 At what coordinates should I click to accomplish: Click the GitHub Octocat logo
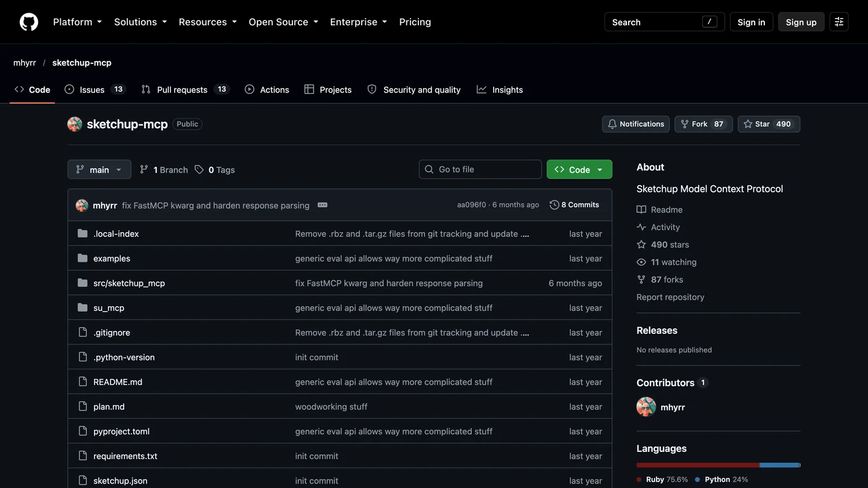pyautogui.click(x=29, y=22)
